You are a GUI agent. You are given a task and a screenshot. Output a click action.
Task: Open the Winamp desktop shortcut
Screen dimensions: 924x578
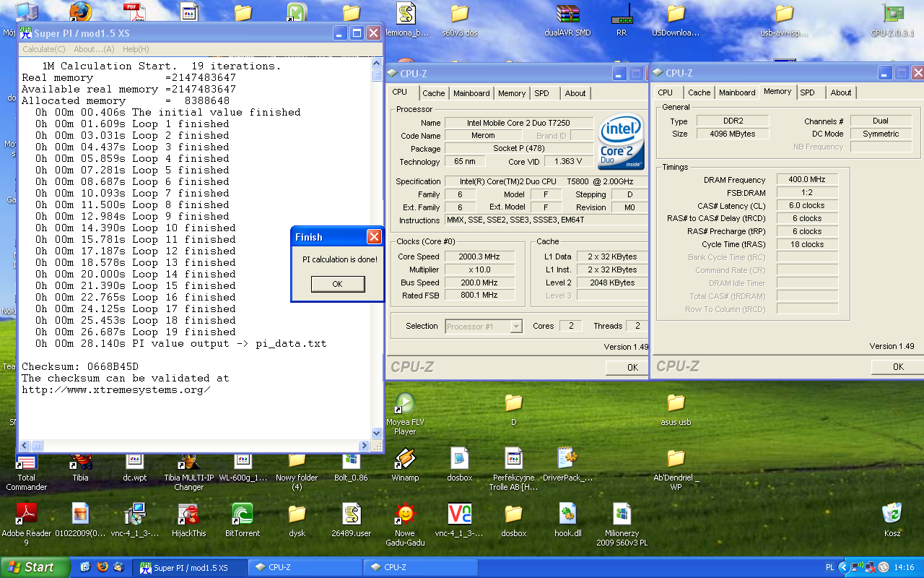pos(405,460)
